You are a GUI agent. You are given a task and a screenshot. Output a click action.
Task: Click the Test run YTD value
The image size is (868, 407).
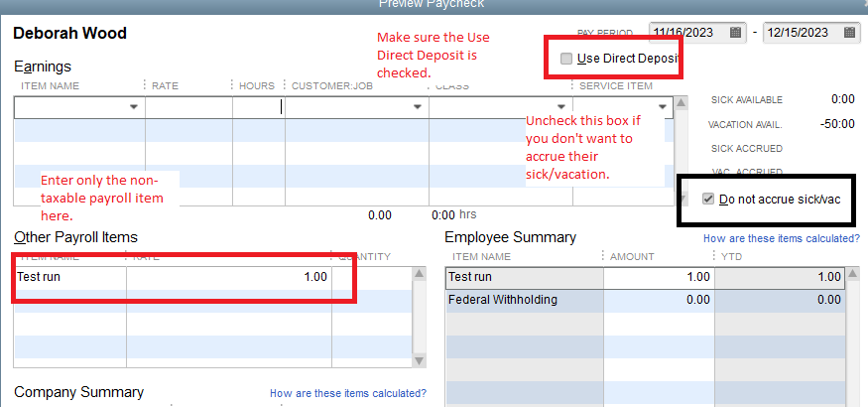pyautogui.click(x=829, y=277)
